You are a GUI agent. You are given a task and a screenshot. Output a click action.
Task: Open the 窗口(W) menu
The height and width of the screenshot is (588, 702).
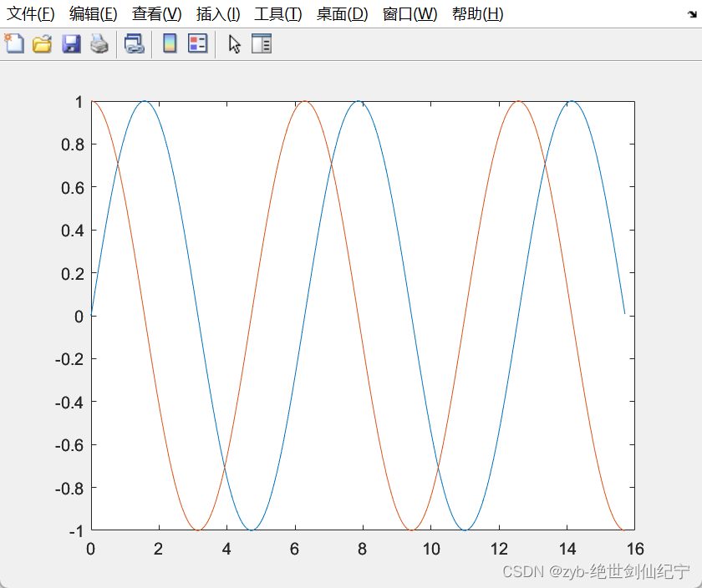click(409, 14)
